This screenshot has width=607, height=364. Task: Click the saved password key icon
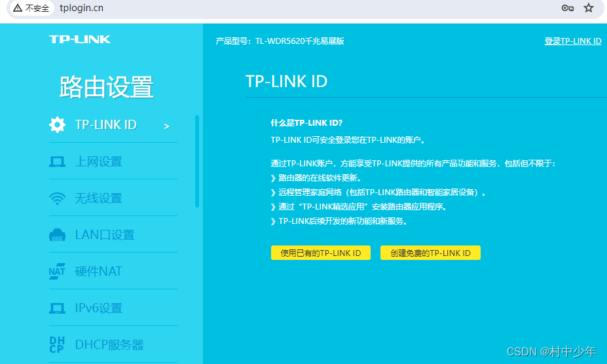point(568,8)
